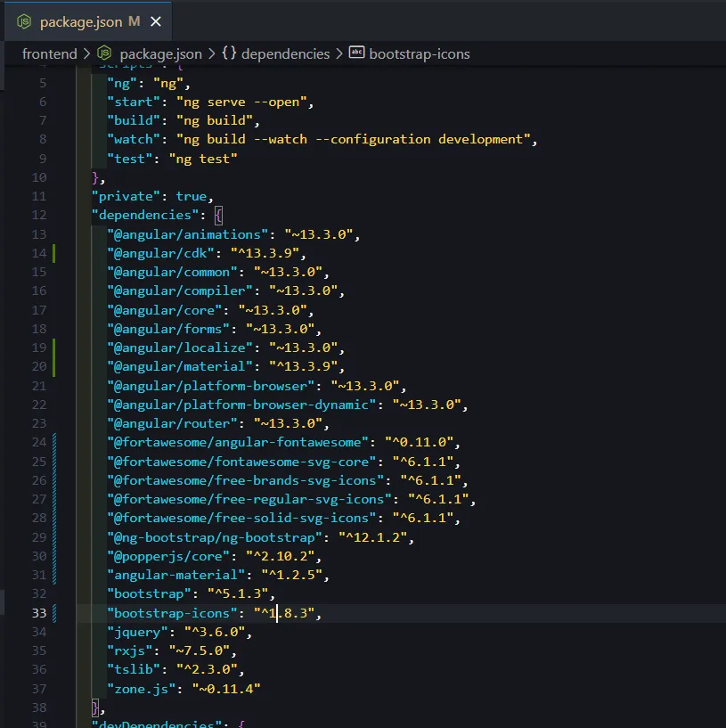The width and height of the screenshot is (726, 728).
Task: Click the "@popperjs/core" dependency
Action: tap(168, 556)
